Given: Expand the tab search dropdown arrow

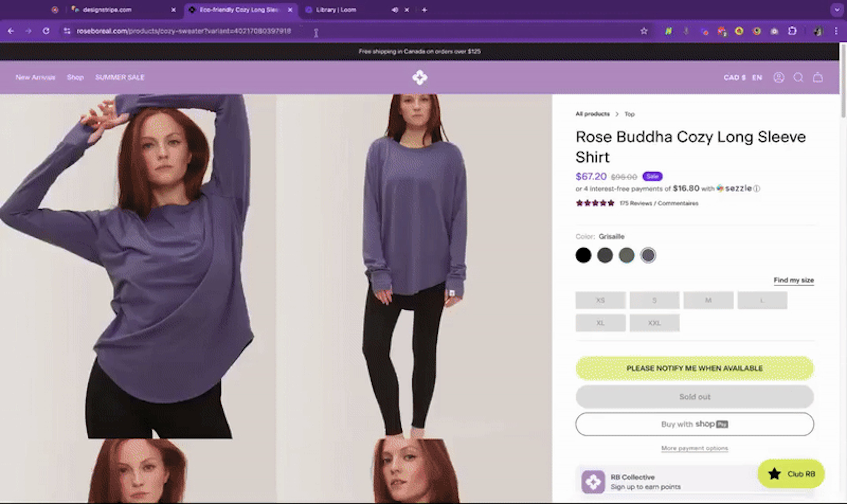Looking at the screenshot, I should tap(837, 10).
